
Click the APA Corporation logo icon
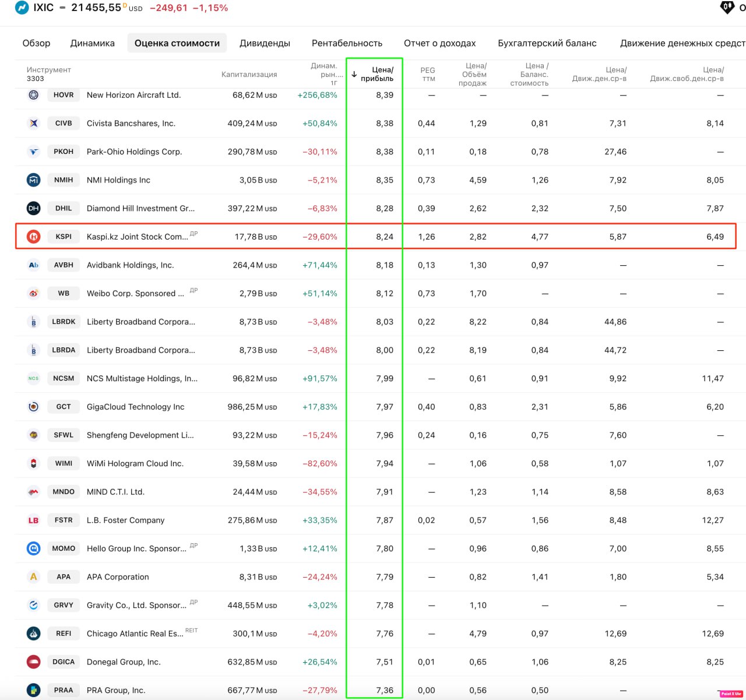click(x=34, y=577)
